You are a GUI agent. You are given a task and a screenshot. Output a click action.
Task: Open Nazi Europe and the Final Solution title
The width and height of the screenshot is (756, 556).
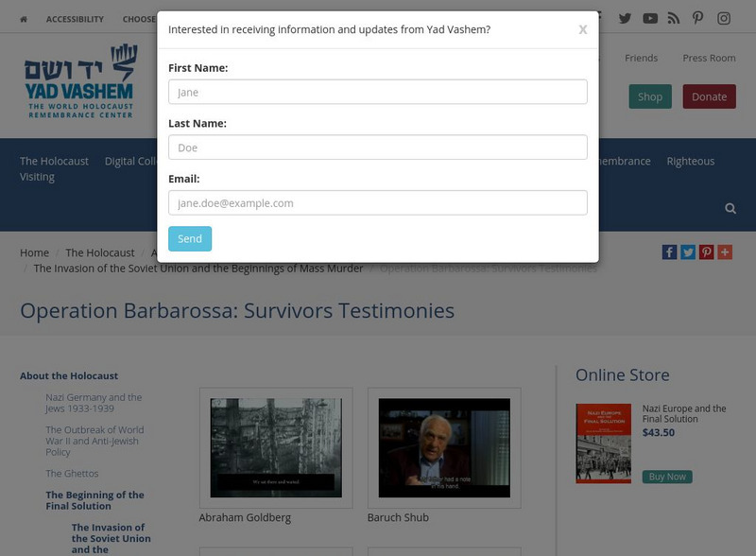(x=684, y=413)
